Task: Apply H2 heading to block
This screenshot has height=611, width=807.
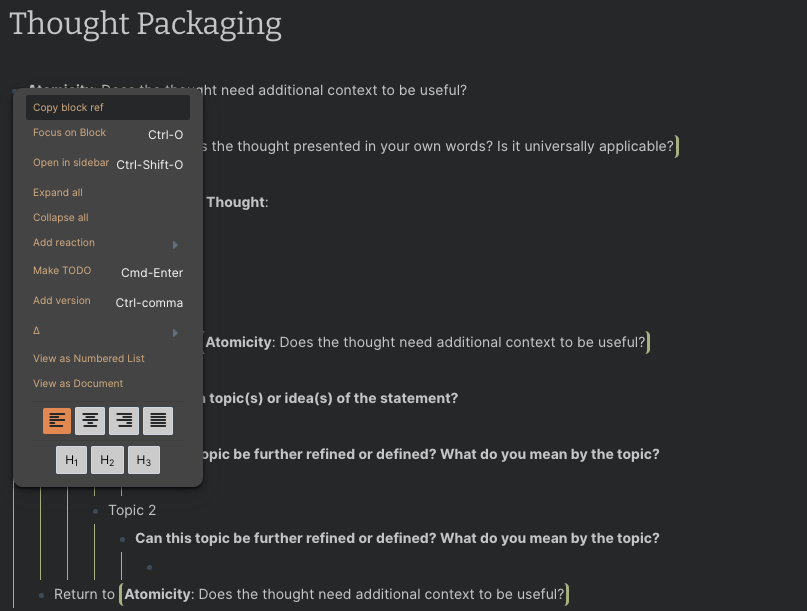Action: (x=107, y=460)
